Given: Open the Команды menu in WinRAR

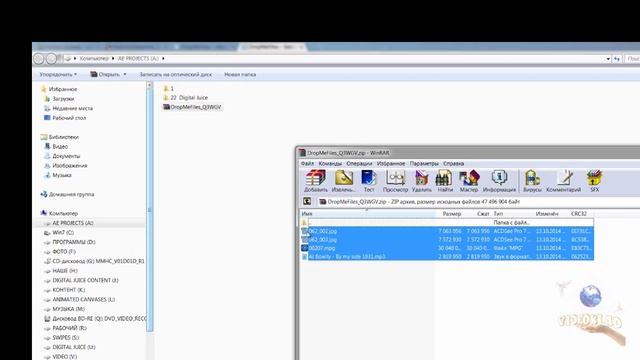Looking at the screenshot, I should point(330,164).
